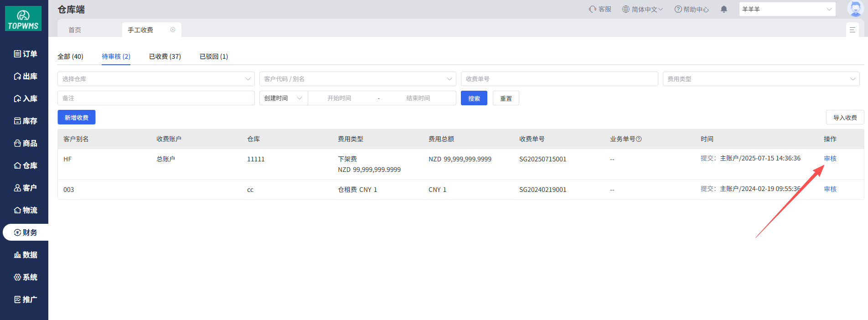Open the 简体中文 language selector
868x320 pixels.
coord(642,9)
